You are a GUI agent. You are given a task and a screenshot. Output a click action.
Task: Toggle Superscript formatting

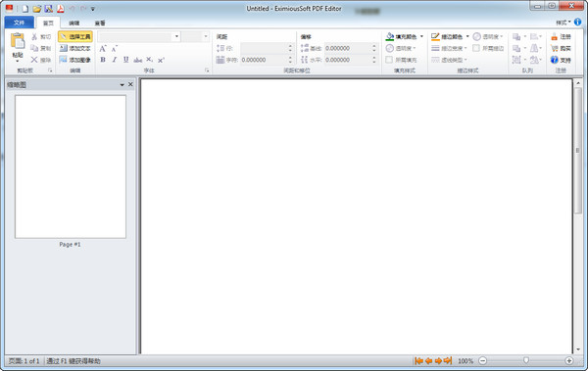pos(161,60)
